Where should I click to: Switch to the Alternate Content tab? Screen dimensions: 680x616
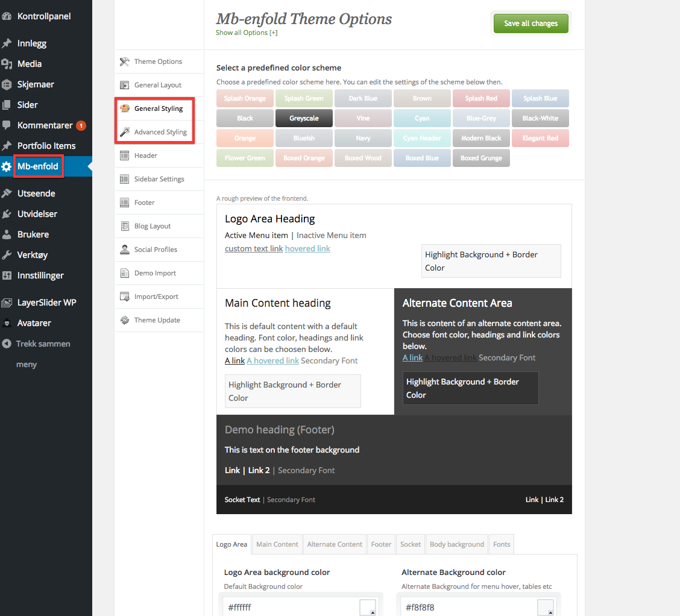[335, 544]
